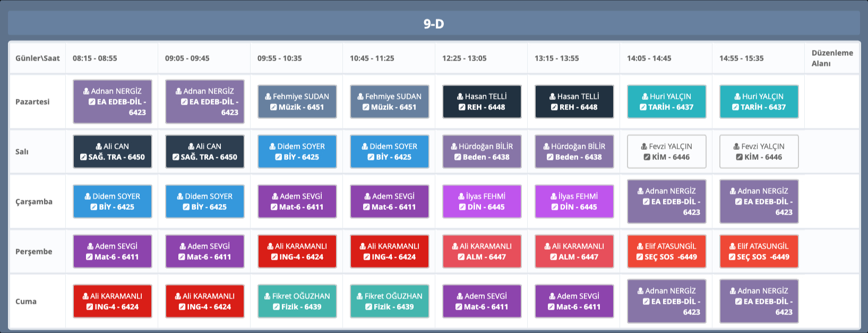The image size is (868, 333).
Task: Click edit icon next to TARİH - 6437 at 14:55
Action: [x=735, y=107]
